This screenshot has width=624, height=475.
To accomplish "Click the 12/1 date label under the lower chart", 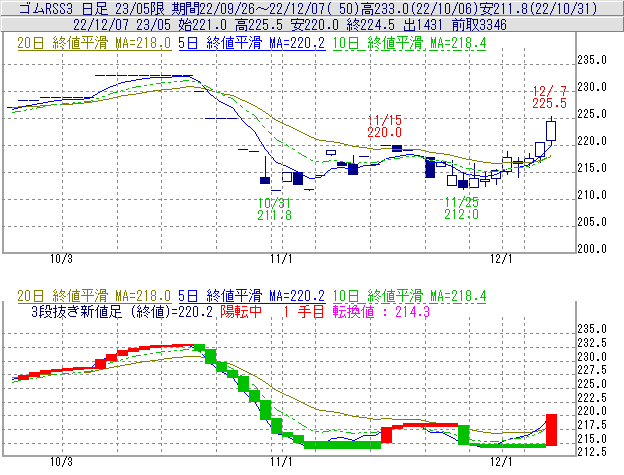I will [501, 461].
